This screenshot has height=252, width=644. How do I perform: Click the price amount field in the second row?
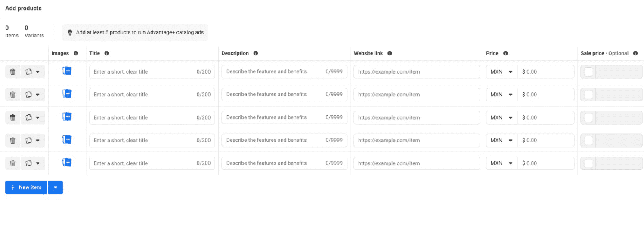pyautogui.click(x=546, y=95)
